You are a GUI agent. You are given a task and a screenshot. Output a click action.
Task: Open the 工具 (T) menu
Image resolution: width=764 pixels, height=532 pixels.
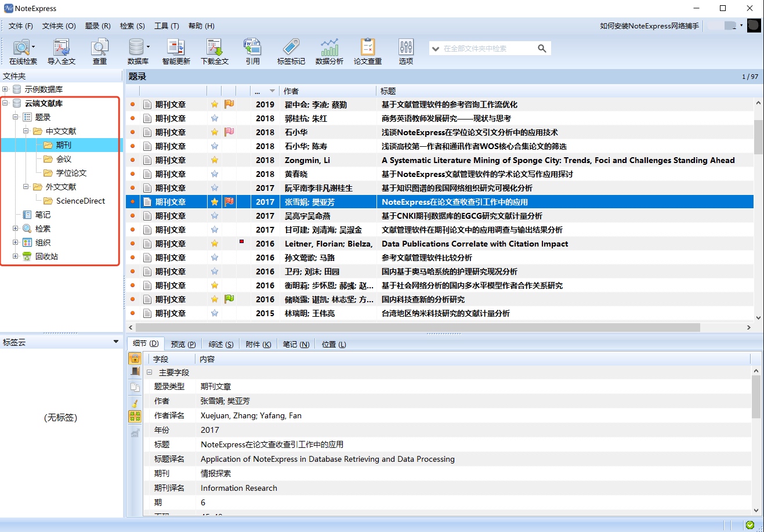click(166, 26)
